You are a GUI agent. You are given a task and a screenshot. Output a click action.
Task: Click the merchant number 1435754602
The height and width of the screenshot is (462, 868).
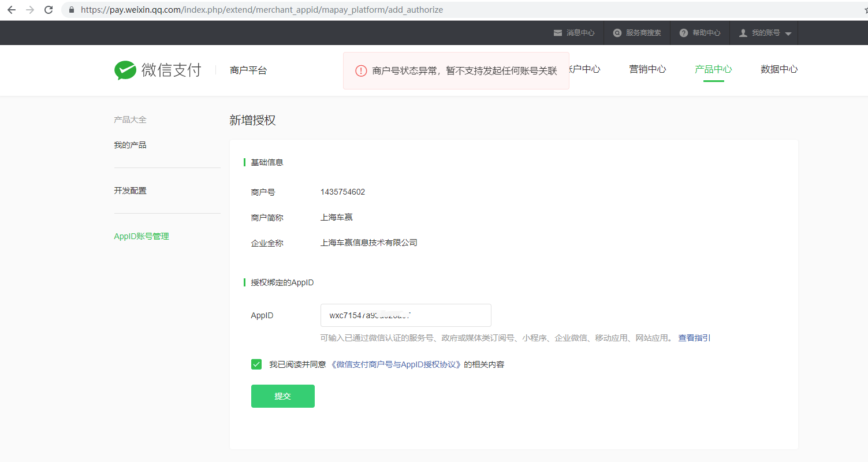(x=342, y=192)
